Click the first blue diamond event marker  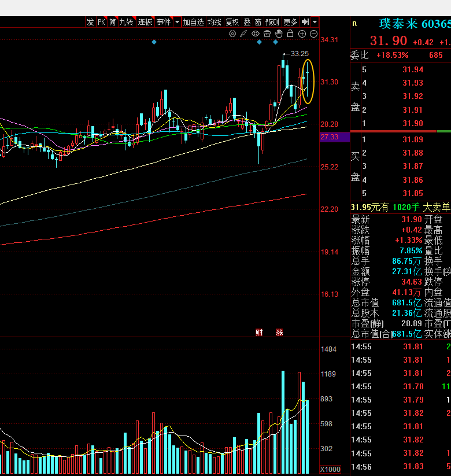click(154, 42)
